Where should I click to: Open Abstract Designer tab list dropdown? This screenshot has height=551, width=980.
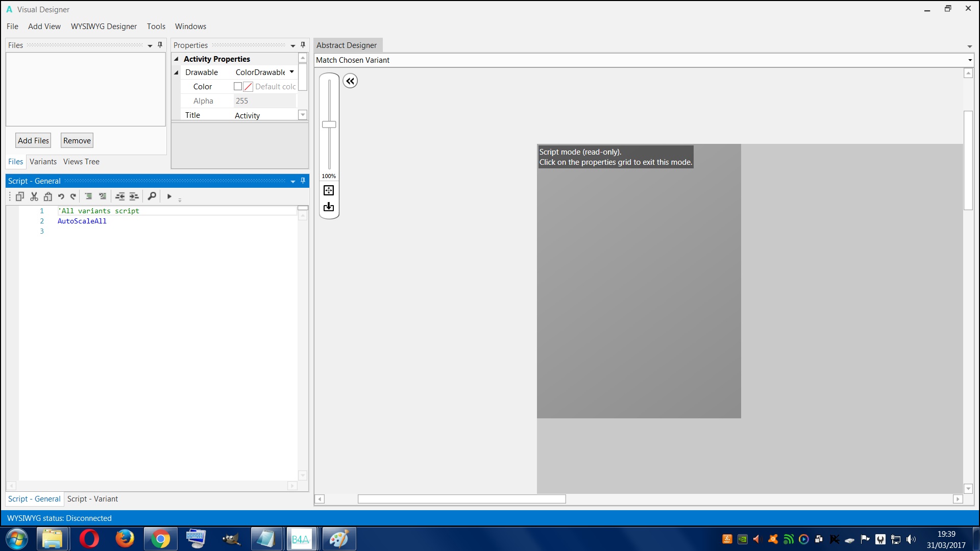969,46
